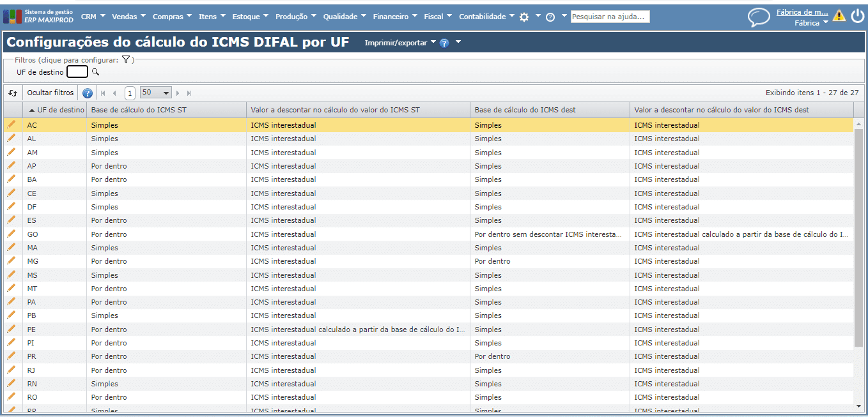Screen dimensions: 868x417
Task: Edit the AM row with pencil icon
Action: tap(11, 152)
